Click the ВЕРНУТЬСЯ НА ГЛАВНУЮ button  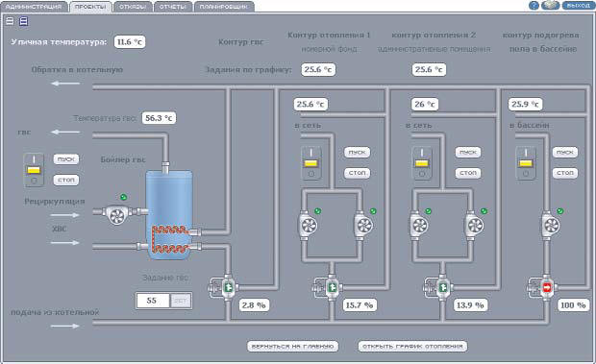(x=292, y=346)
